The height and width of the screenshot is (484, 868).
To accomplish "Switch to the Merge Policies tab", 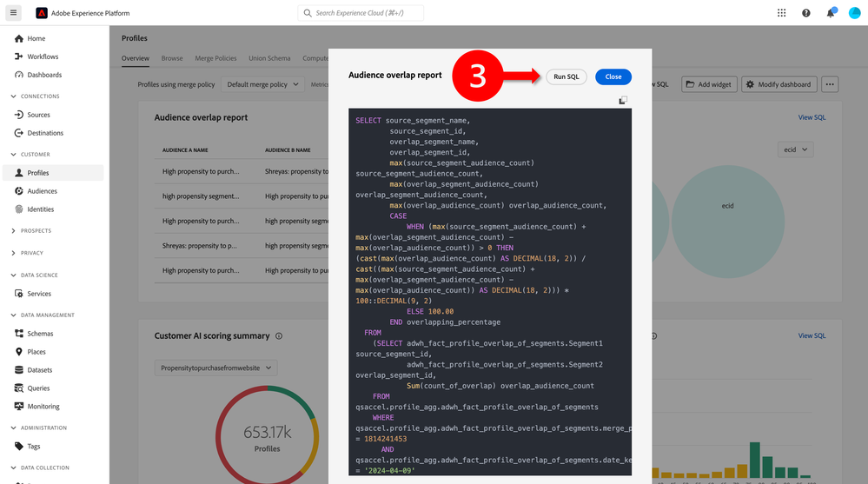I will tap(214, 58).
